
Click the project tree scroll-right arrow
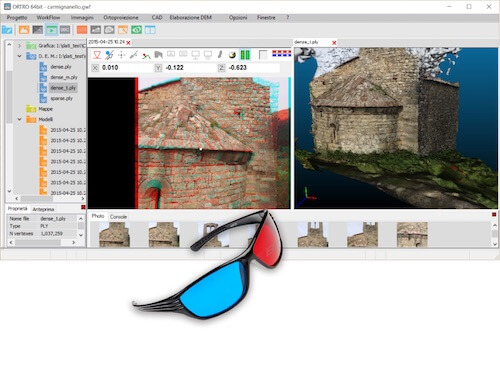pos(83,199)
